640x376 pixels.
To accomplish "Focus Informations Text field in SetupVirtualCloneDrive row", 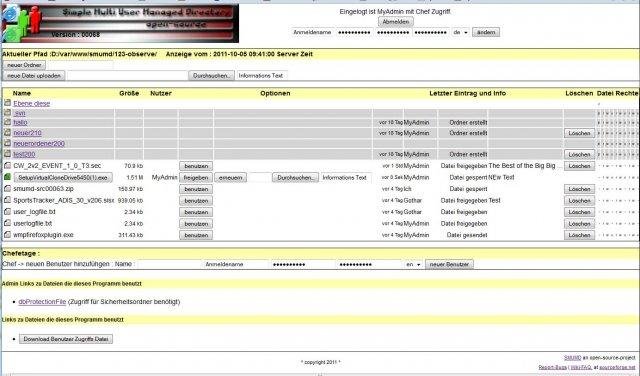I will click(345, 178).
